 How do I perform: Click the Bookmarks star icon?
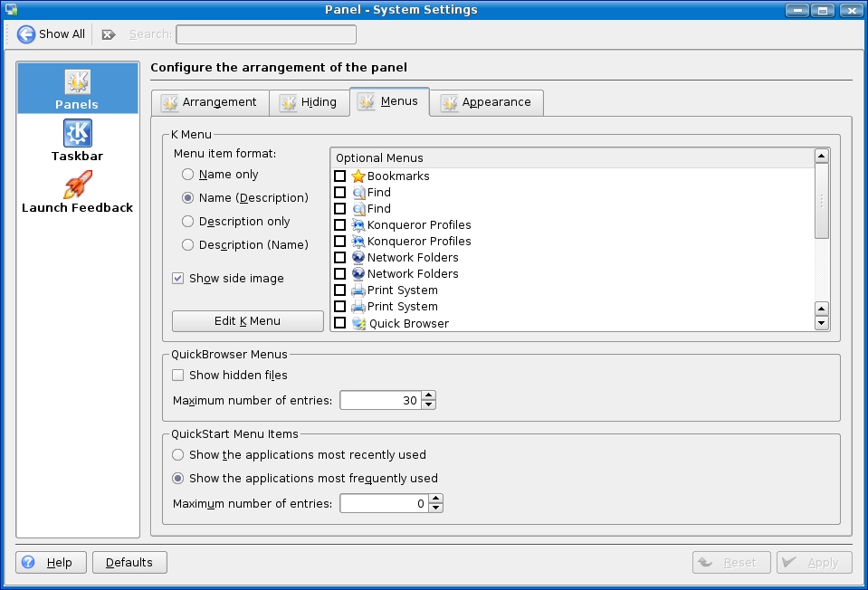click(x=358, y=176)
